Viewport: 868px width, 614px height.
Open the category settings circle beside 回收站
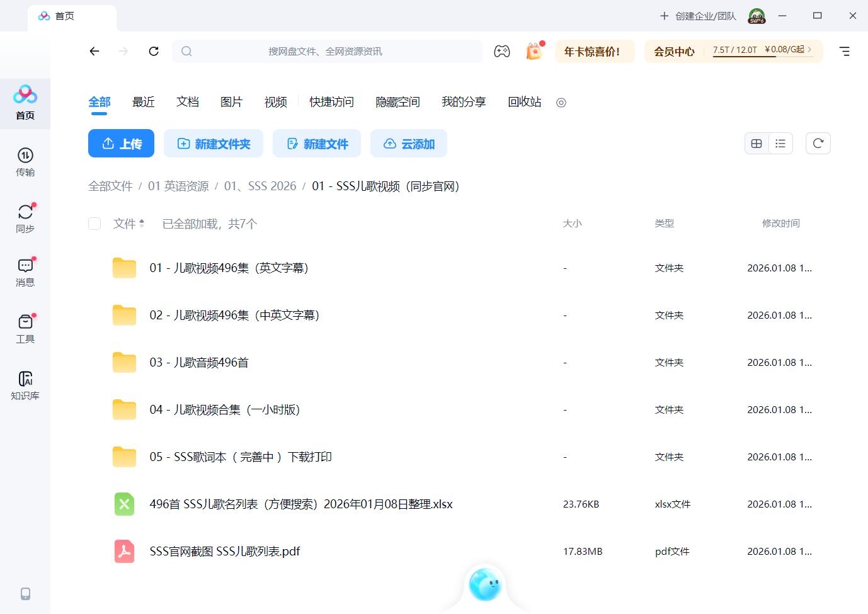pos(561,103)
